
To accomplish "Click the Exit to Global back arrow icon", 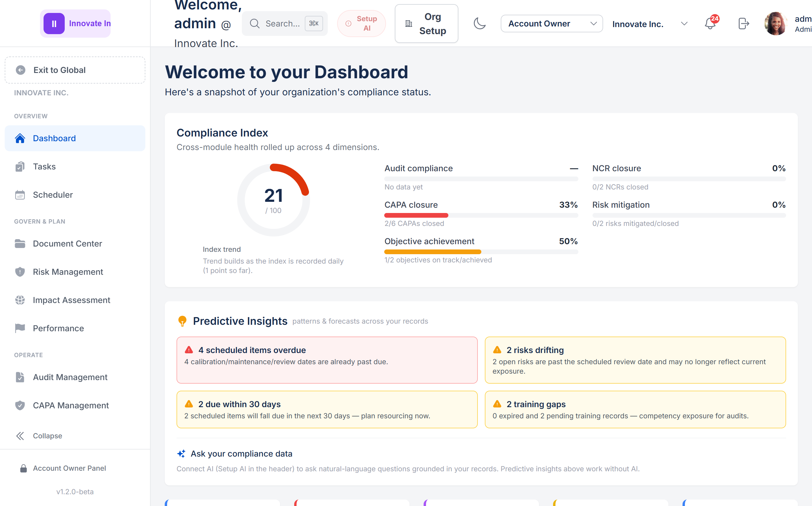I will click(21, 70).
